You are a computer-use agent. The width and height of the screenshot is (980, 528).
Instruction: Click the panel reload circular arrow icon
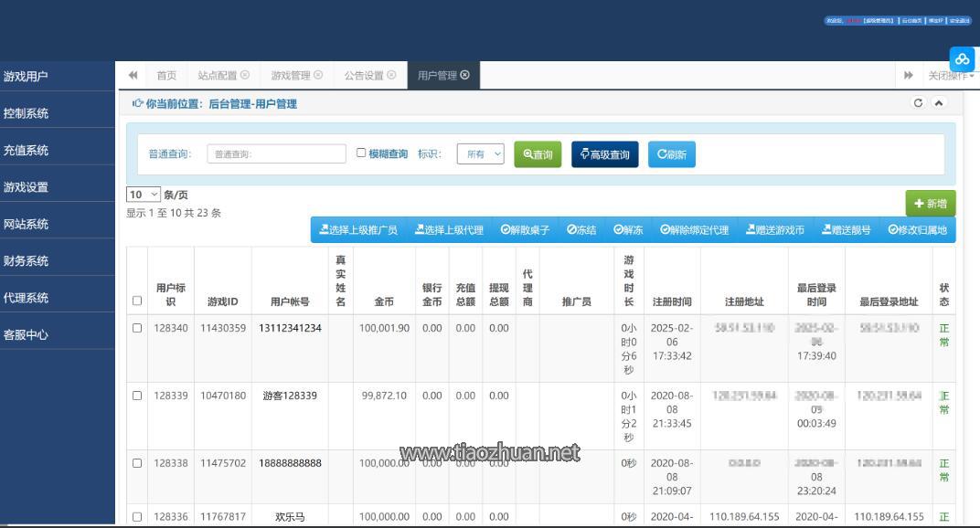(918, 103)
